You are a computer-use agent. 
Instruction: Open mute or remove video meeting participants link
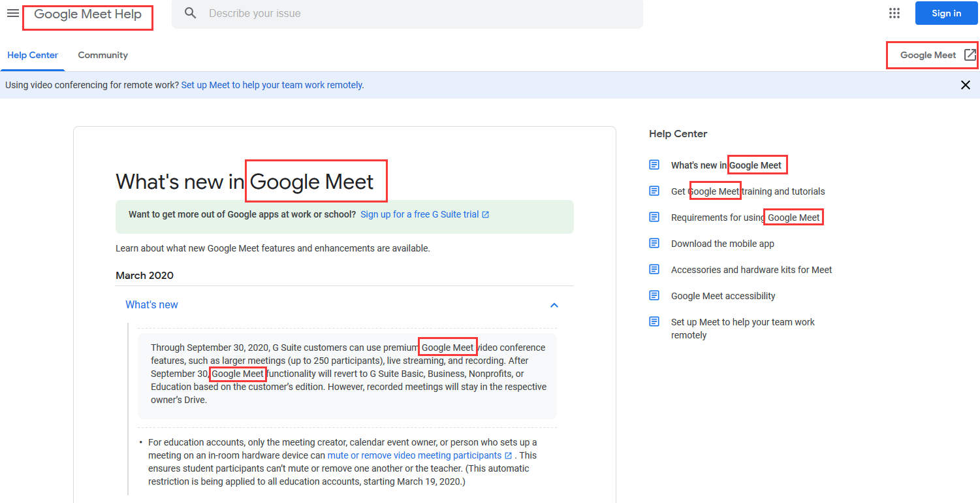click(x=415, y=455)
